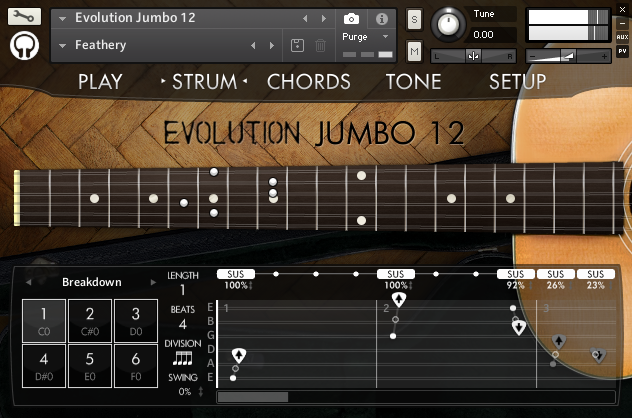This screenshot has width=632, height=418.
Task: Adjust the first 100% velocity stepper
Action: click(251, 286)
